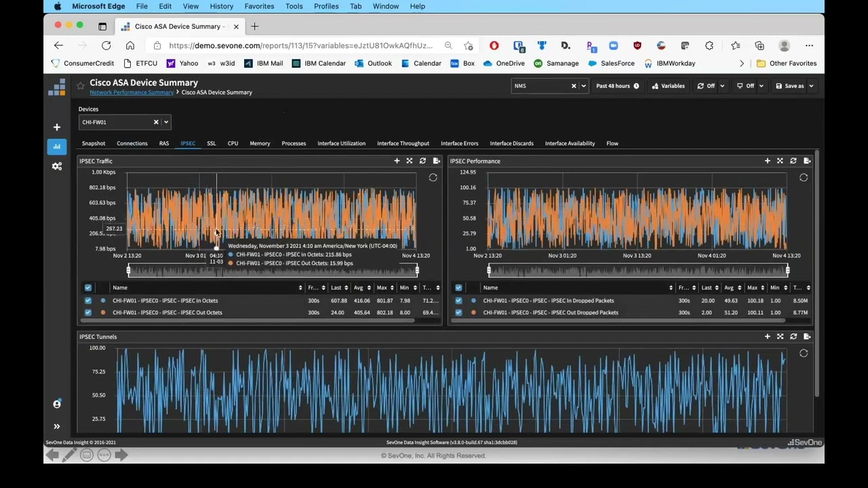Open the Network Performance Summary breadcrumb link
The image size is (868, 488).
tap(132, 92)
